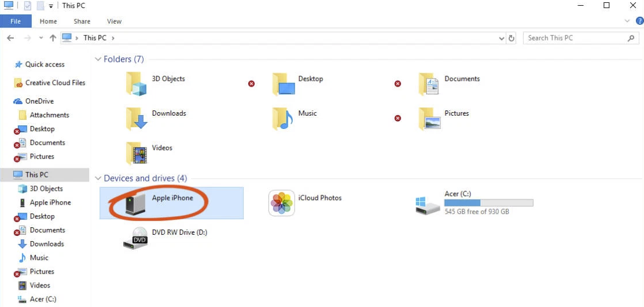Open the Videos folder in Folders section
The height and width of the screenshot is (307, 644).
pyautogui.click(x=137, y=153)
